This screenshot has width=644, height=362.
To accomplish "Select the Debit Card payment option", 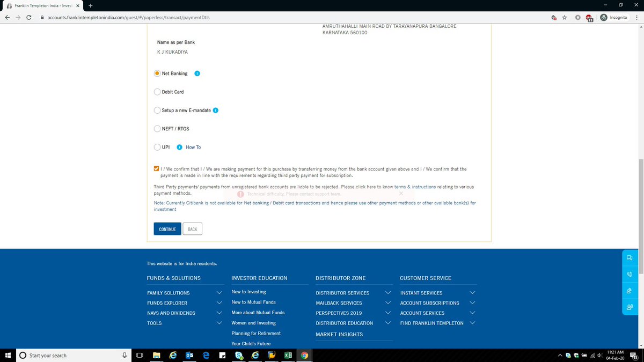I will coord(157,92).
